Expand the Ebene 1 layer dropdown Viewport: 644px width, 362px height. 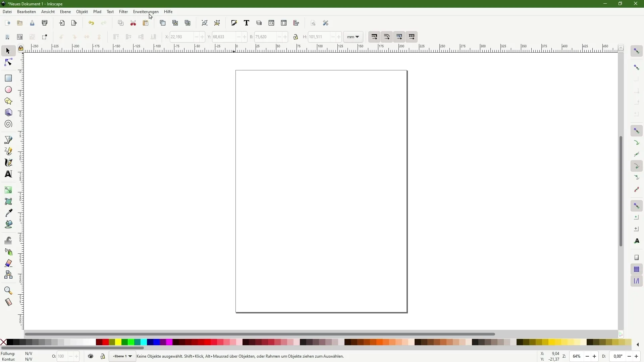[122, 356]
